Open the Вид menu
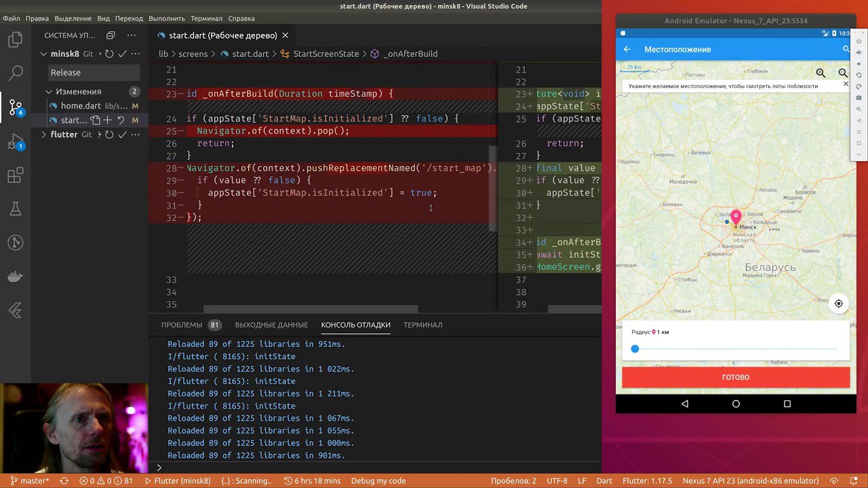The width and height of the screenshot is (868, 488). 103,18
